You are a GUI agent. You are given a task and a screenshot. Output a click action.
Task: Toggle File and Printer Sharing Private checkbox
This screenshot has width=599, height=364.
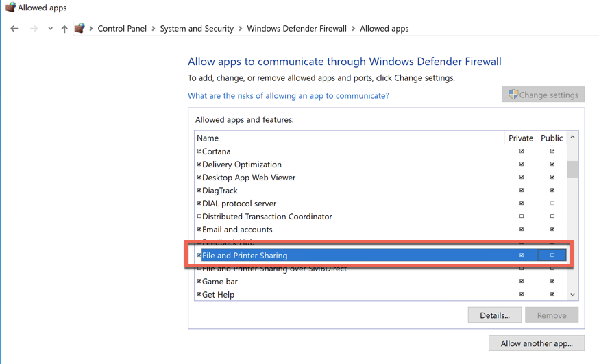tap(522, 255)
